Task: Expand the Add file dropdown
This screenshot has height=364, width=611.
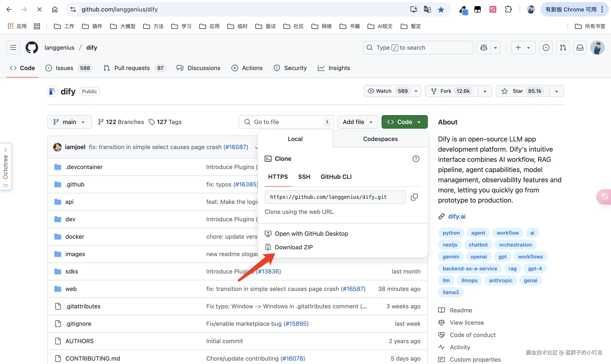Action: coord(358,122)
